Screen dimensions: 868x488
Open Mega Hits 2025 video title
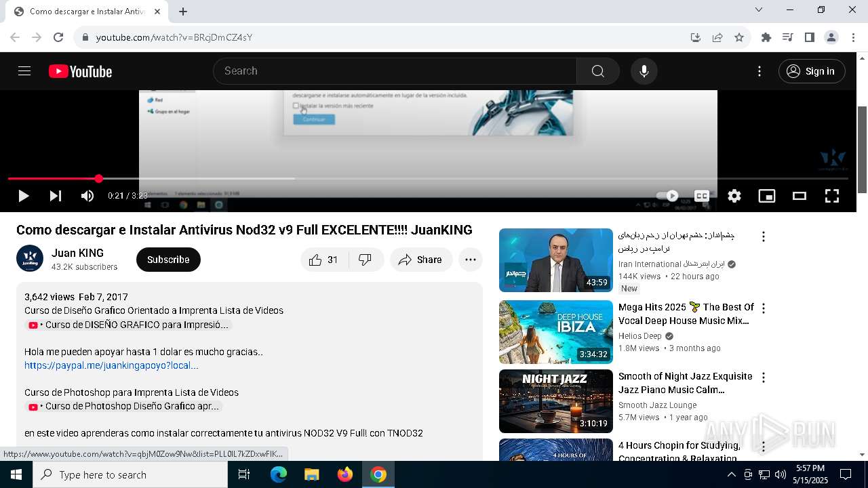(x=686, y=314)
